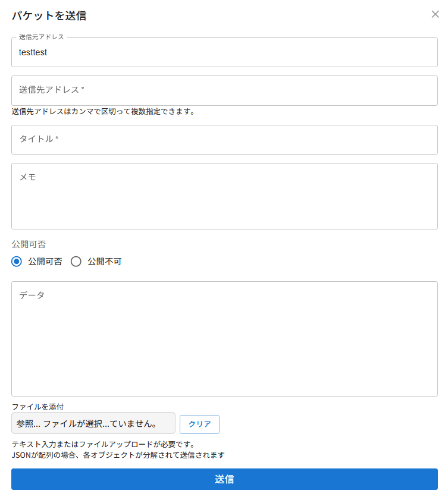
Task: Click the ファイルを添付 upload control
Action: tap(92, 423)
